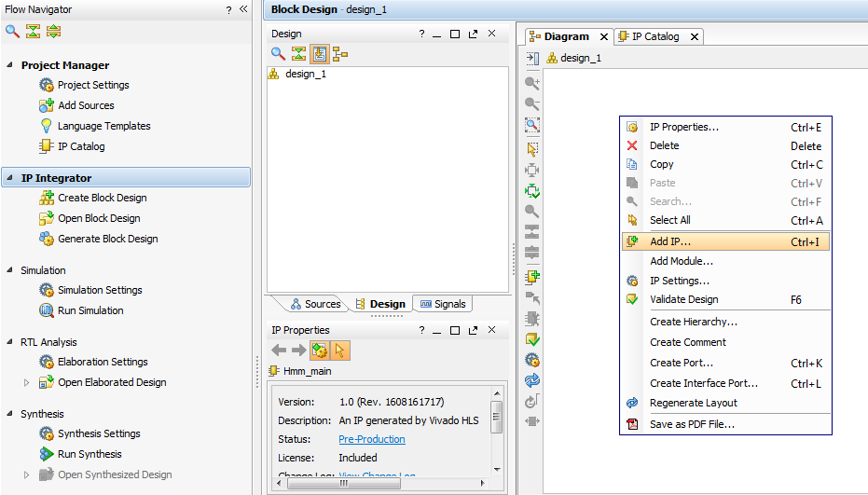The width and height of the screenshot is (868, 495).
Task: Click the Design panel search icon
Action: point(278,54)
